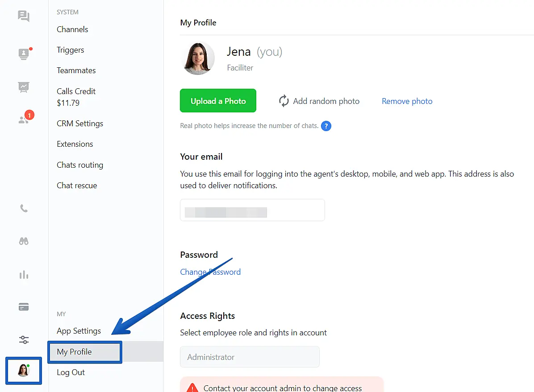
Task: Open the bar chart statistics icon
Action: click(x=24, y=275)
